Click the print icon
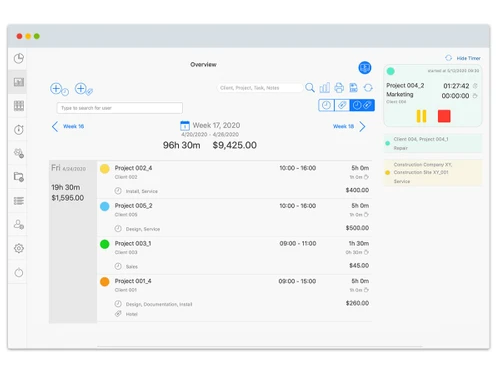Viewport: 500px width, 375px height. click(x=339, y=88)
